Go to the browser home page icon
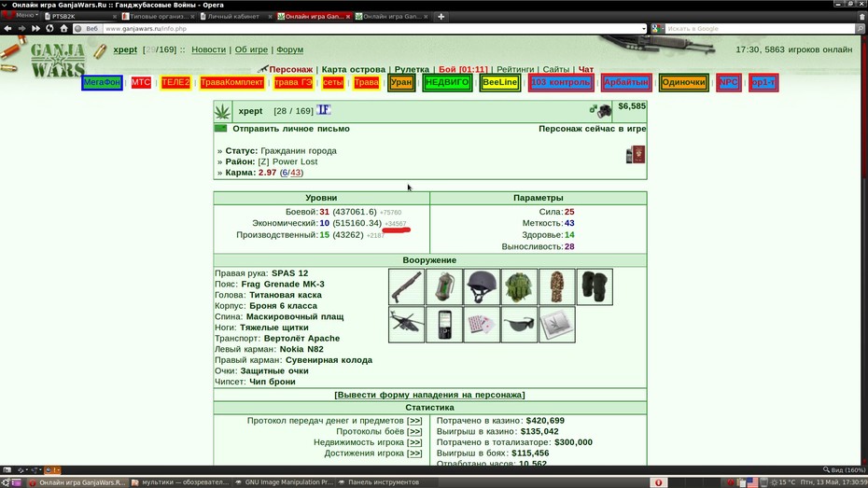The image size is (868, 488). [63, 28]
